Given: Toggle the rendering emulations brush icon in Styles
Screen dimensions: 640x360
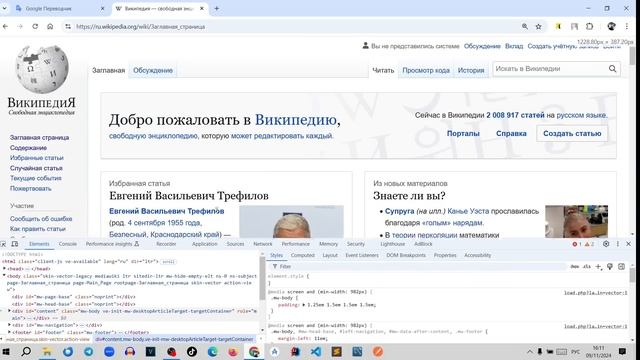Looking at the screenshot, I should pos(610,267).
